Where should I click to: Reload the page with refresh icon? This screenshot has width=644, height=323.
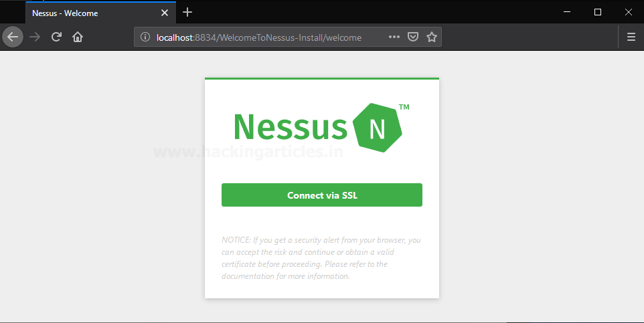click(x=56, y=37)
